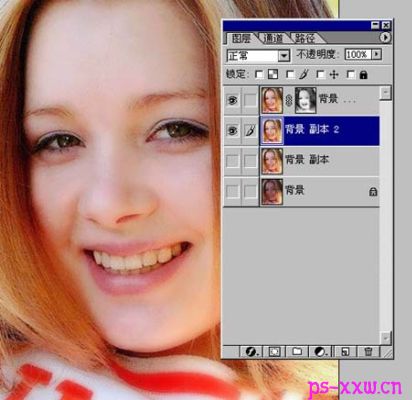Hide the 背景 副本 2 layer

[x=232, y=130]
